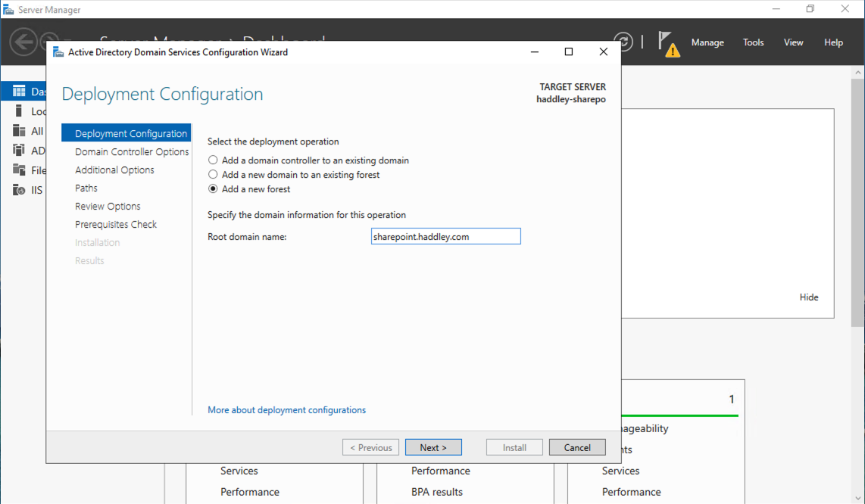Click the Previous button
This screenshot has width=865, height=504.
point(370,447)
